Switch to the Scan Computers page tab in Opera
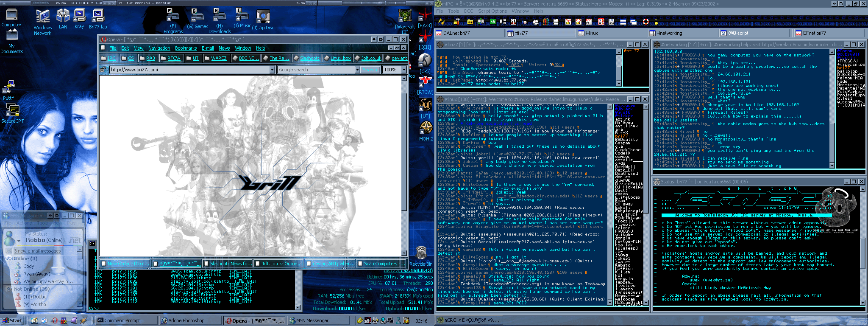This screenshot has width=868, height=326. coord(381,264)
